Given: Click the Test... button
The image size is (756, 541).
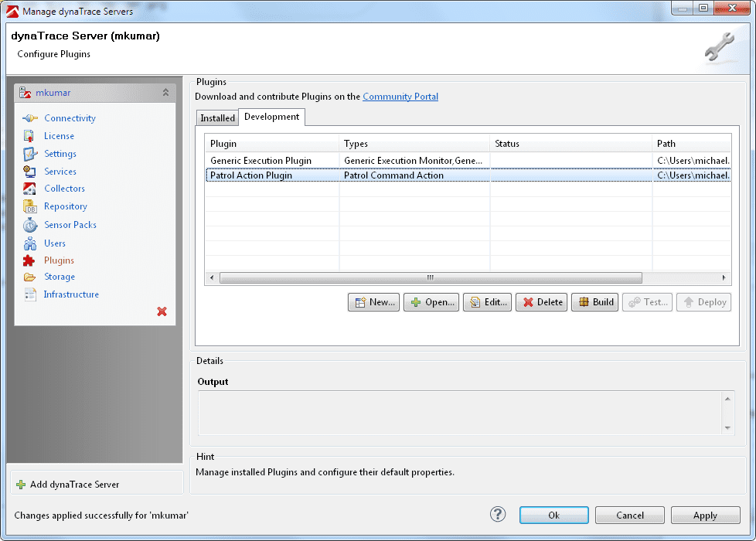Looking at the screenshot, I should pos(648,302).
